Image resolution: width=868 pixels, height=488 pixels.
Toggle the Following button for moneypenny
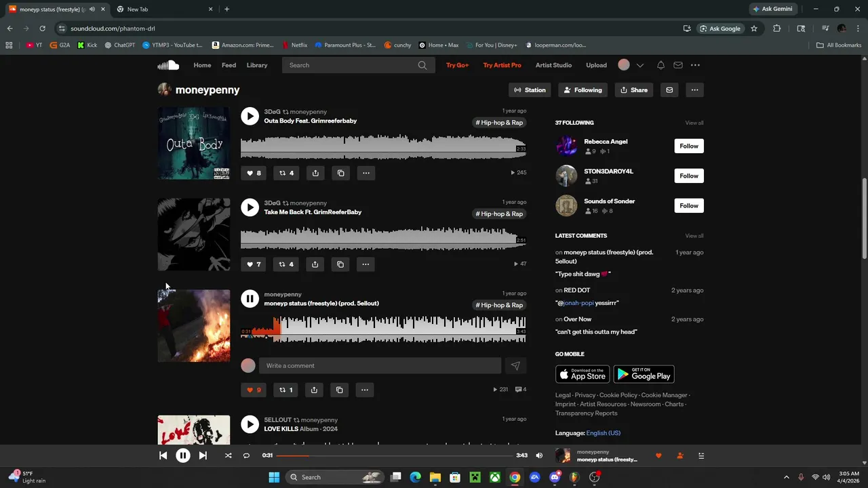coord(583,90)
